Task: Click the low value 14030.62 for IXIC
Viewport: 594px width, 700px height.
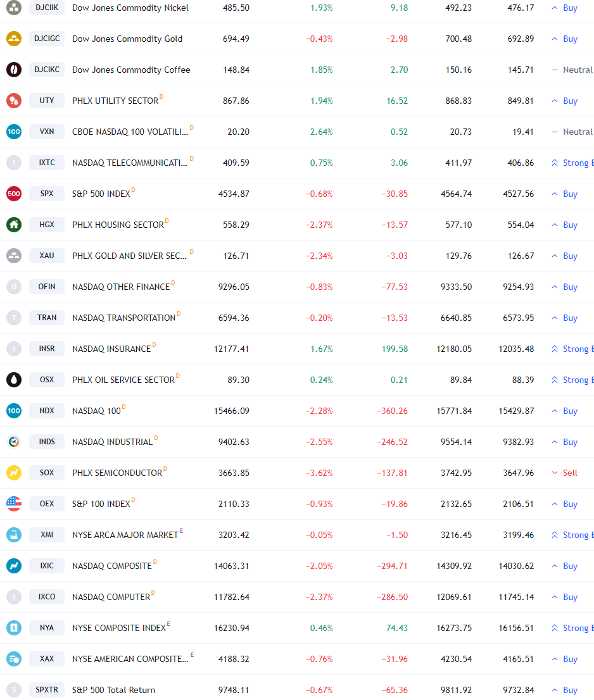Action: click(x=516, y=566)
